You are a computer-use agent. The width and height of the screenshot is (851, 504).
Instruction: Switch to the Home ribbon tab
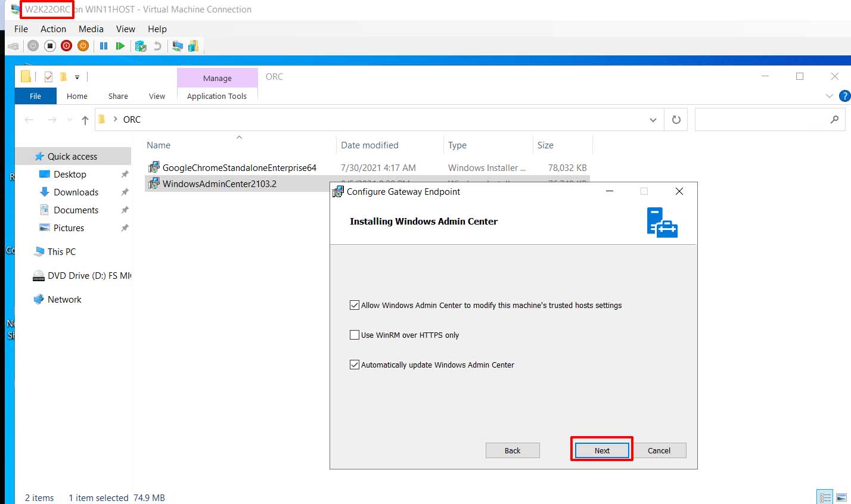tap(77, 96)
